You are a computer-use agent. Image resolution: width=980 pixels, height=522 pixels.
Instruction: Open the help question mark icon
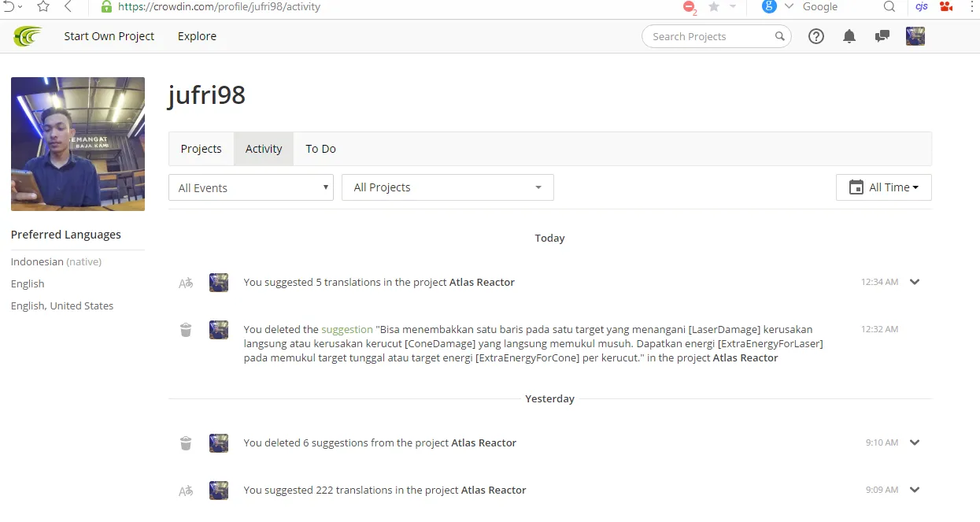(x=816, y=36)
